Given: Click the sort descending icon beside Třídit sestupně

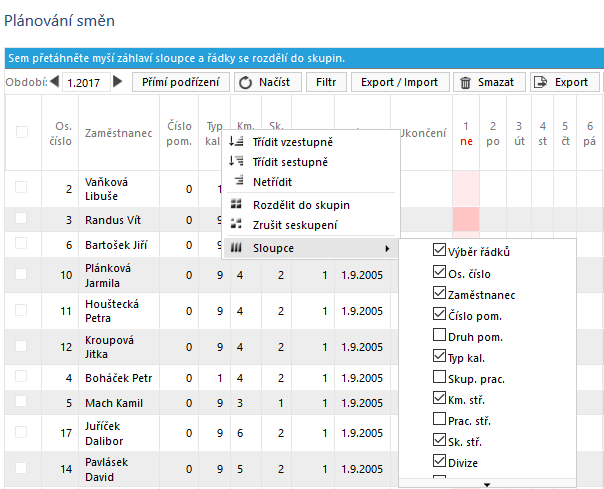Looking at the screenshot, I should tap(236, 161).
